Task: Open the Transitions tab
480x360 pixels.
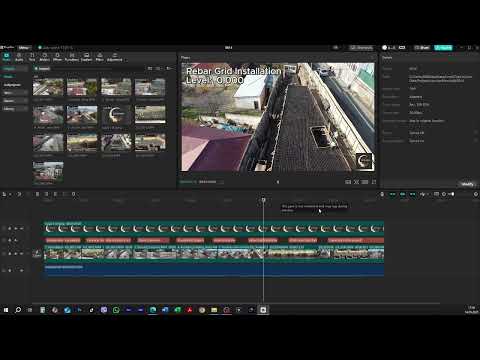Action: click(72, 57)
